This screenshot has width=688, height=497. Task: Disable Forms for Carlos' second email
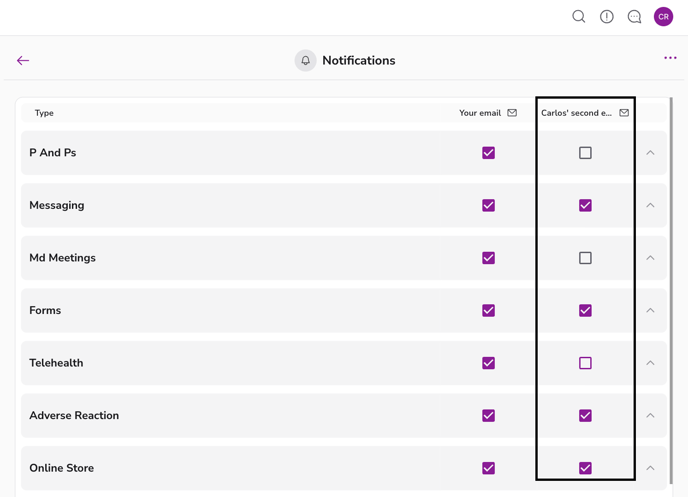point(585,311)
